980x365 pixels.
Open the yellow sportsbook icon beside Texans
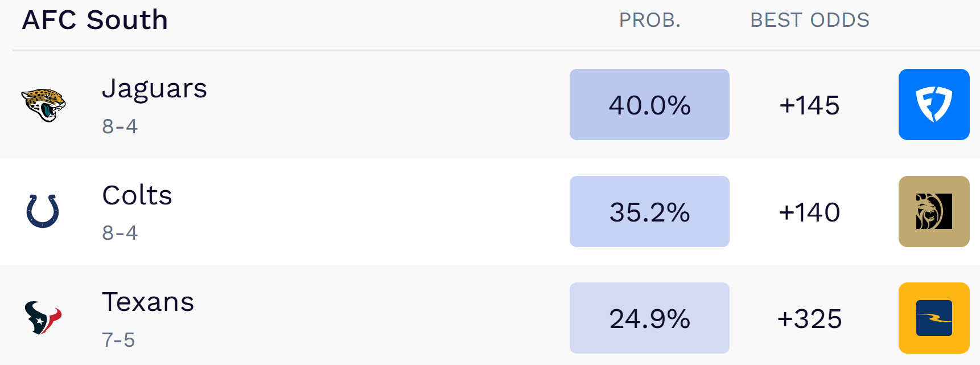(x=933, y=318)
